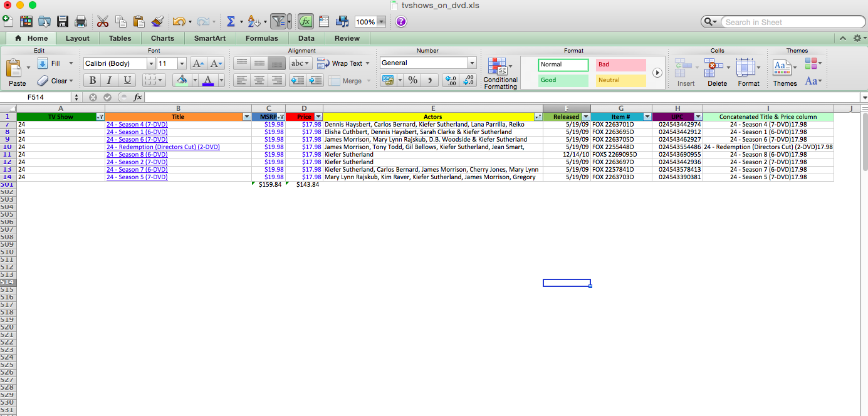Decrease indent icon
This screenshot has height=416, width=868.
(x=297, y=80)
